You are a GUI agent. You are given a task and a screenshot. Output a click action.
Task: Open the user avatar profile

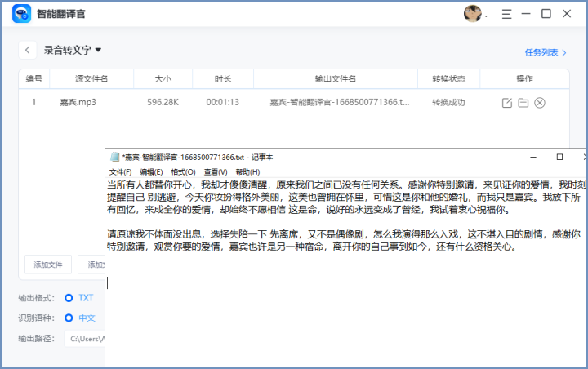point(472,14)
